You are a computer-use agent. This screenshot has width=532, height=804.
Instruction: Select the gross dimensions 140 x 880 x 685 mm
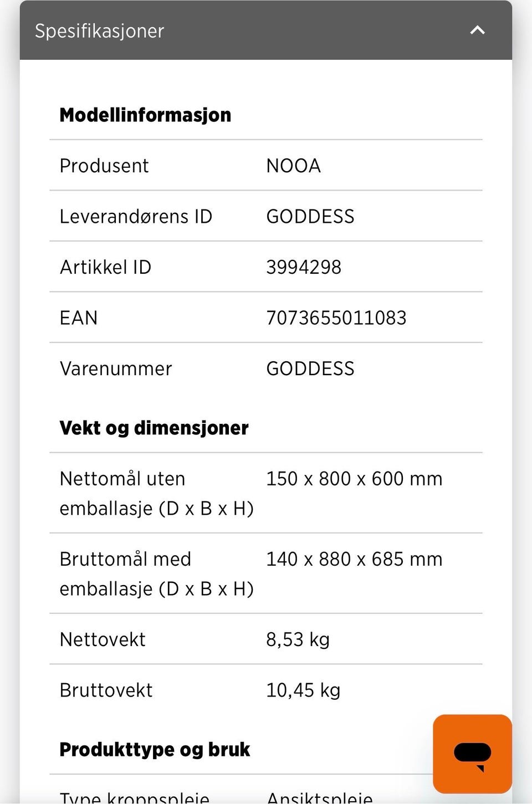pos(354,559)
